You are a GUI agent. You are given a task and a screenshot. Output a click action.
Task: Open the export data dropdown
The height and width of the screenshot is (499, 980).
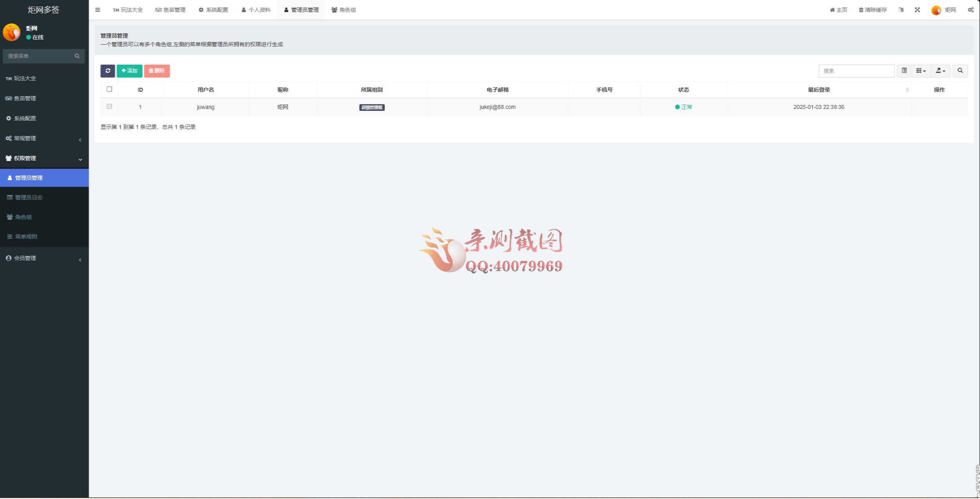[x=940, y=71]
